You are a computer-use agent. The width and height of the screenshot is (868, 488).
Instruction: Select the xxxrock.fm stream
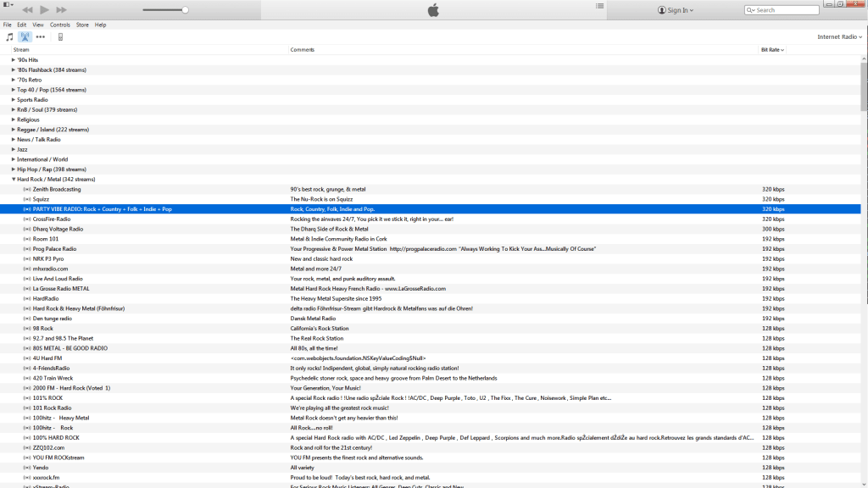click(x=46, y=478)
